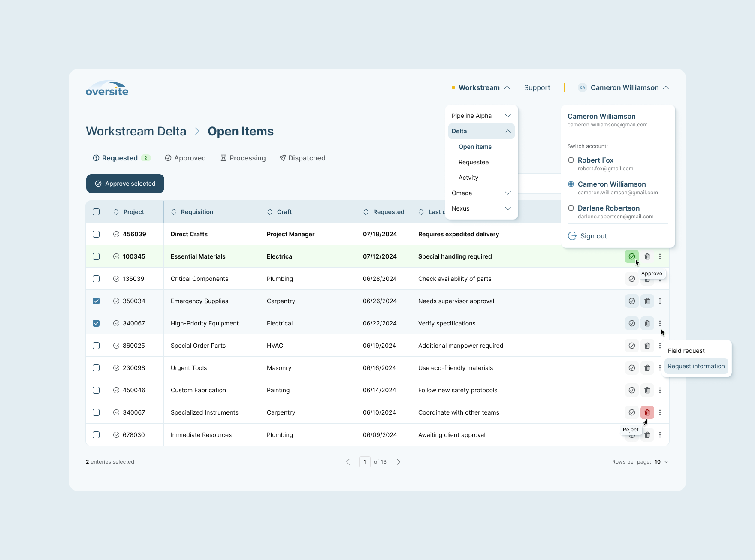Select the checkbox for Special Order Parts

pyautogui.click(x=96, y=345)
